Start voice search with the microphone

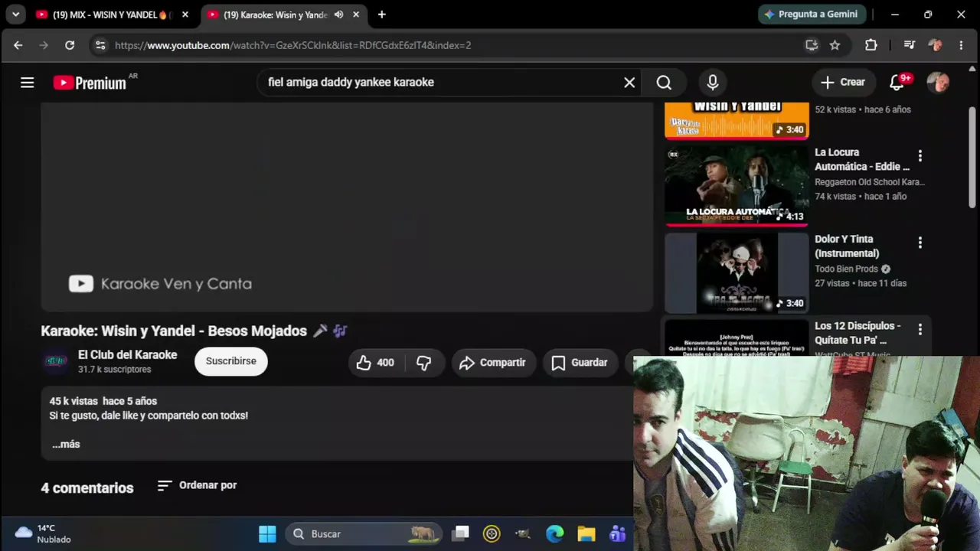pos(713,83)
